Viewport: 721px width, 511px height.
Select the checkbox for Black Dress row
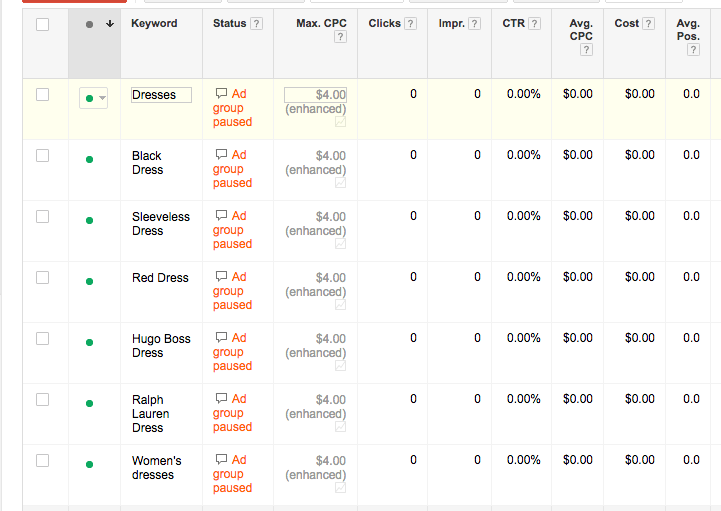(x=42, y=155)
